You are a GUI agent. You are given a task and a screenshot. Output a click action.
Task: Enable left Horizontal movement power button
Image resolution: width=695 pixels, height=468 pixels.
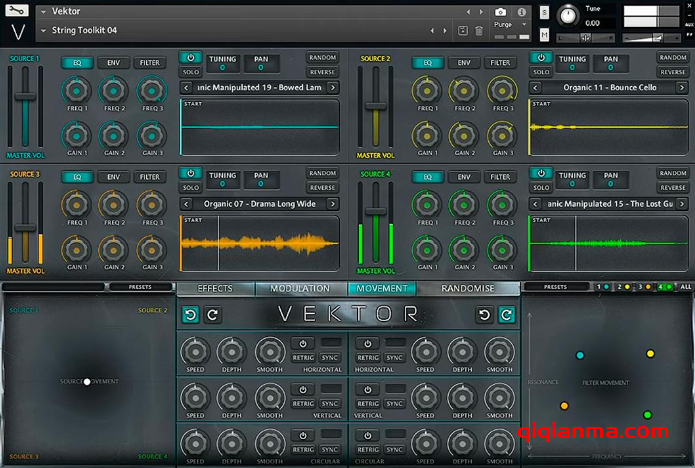305,343
